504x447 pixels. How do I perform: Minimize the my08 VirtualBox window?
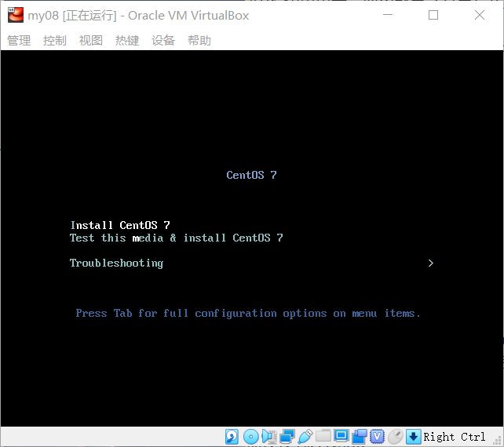[x=388, y=15]
